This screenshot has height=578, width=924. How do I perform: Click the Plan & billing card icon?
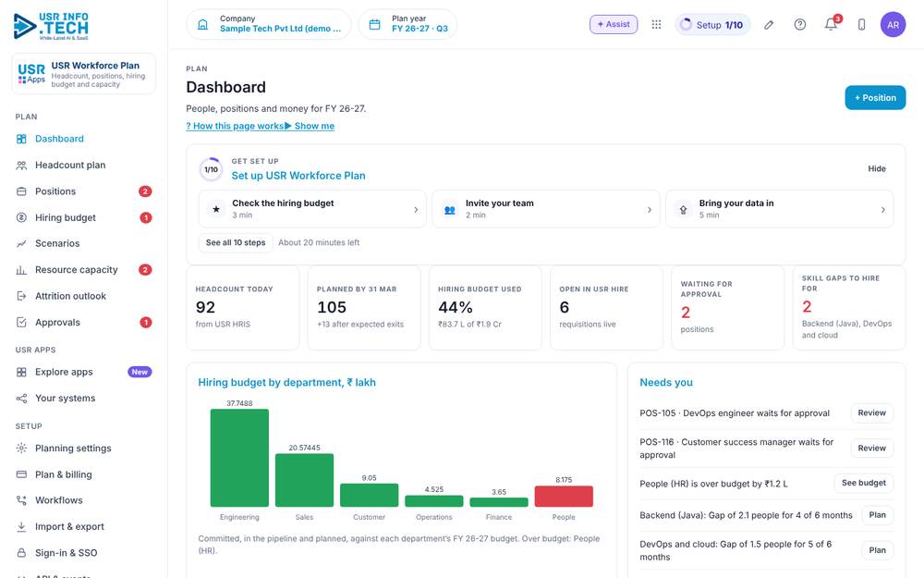(x=21, y=474)
